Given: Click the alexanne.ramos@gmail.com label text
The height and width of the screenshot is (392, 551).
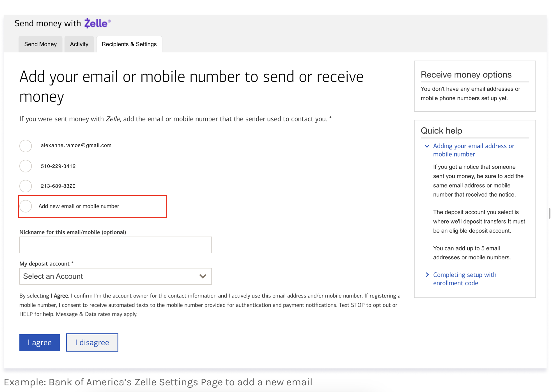Looking at the screenshot, I should (x=76, y=145).
